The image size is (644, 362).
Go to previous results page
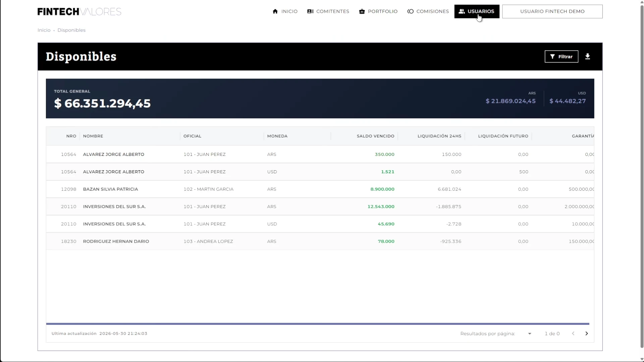click(573, 334)
